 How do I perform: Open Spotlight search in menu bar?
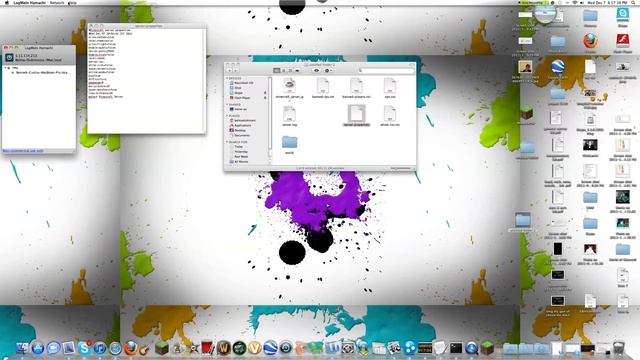[x=633, y=2]
